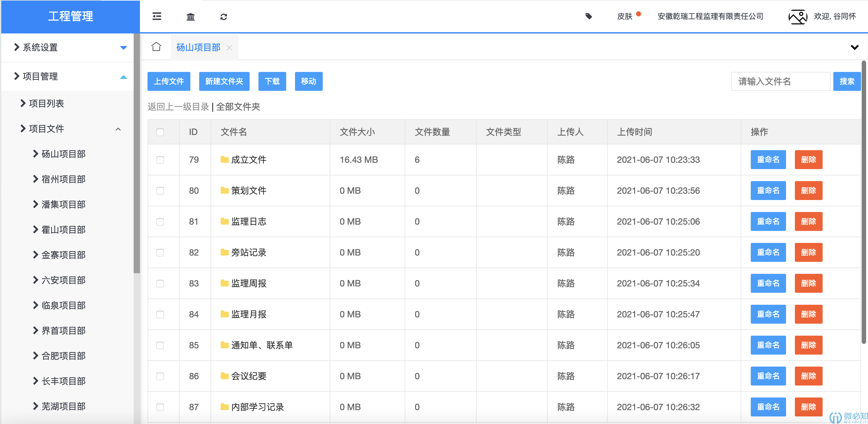Collapse the 项目管理 menu arrow
This screenshot has width=868, height=424.
pos(124,77)
